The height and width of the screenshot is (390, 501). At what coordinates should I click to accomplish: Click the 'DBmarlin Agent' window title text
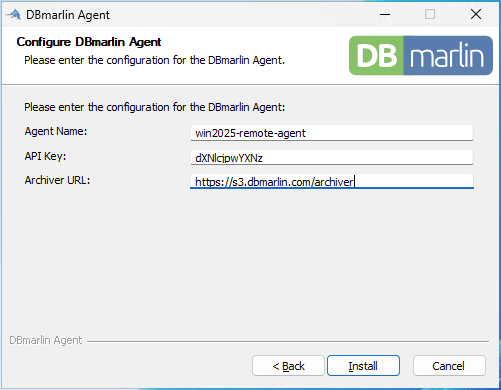(68, 15)
